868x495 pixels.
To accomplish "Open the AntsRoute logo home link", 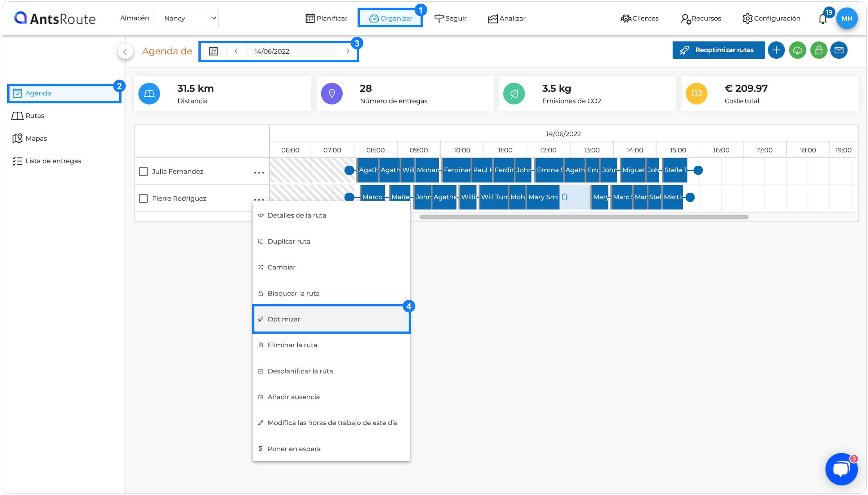I will coord(55,18).
